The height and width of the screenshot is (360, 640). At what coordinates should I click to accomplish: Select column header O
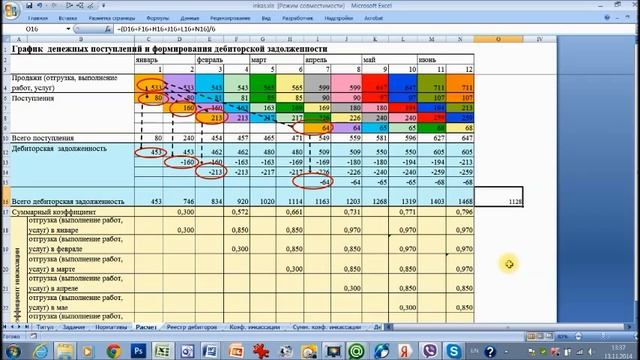click(498, 39)
